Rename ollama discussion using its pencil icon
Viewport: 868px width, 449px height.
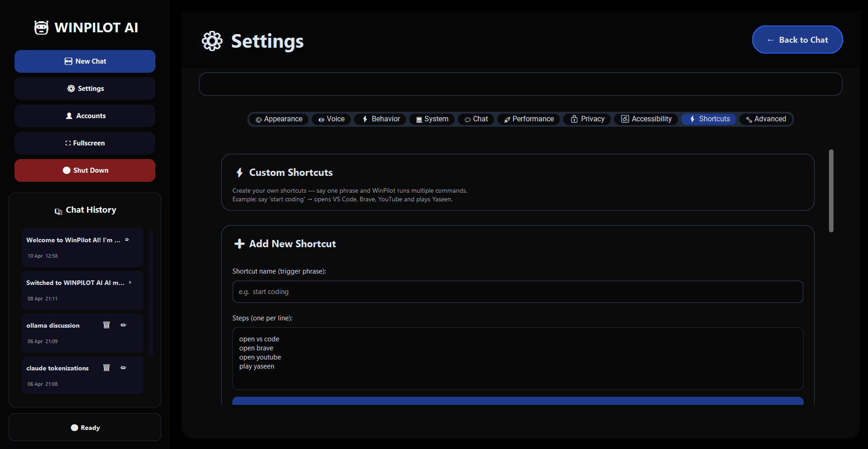123,325
